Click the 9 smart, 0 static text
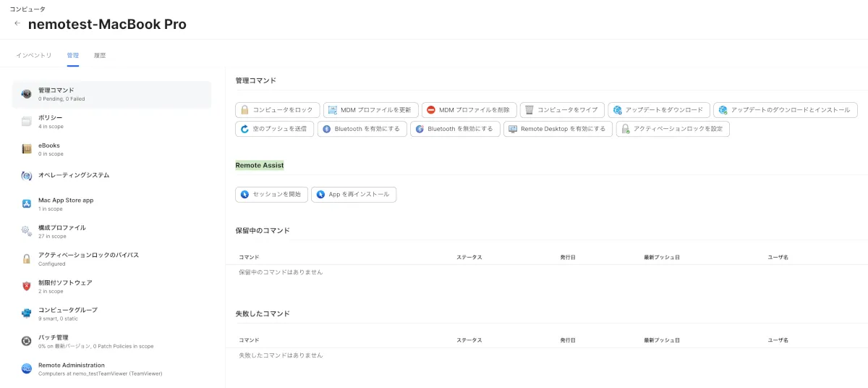 pos(58,319)
